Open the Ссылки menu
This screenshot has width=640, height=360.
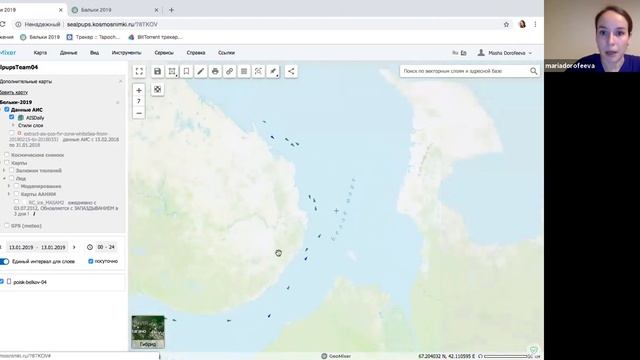226,53
